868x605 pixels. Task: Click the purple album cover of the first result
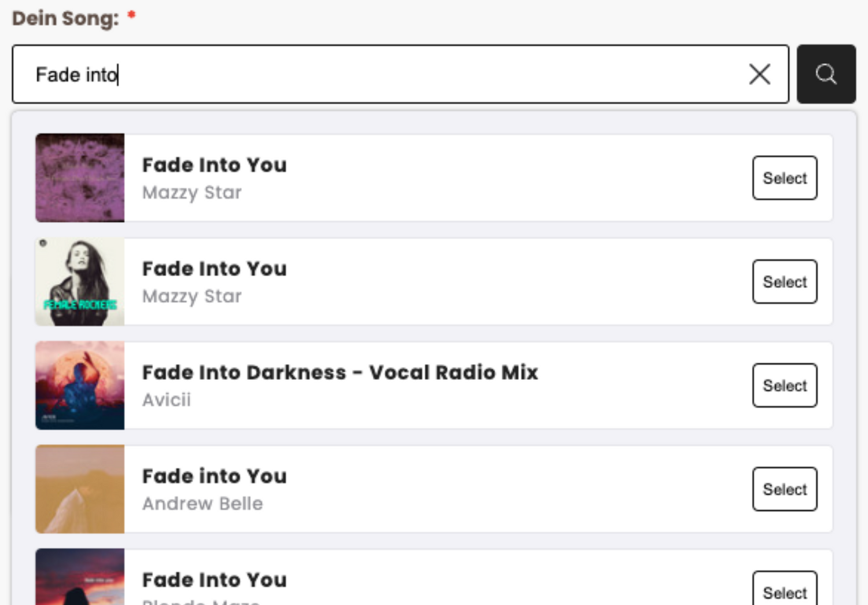(80, 178)
